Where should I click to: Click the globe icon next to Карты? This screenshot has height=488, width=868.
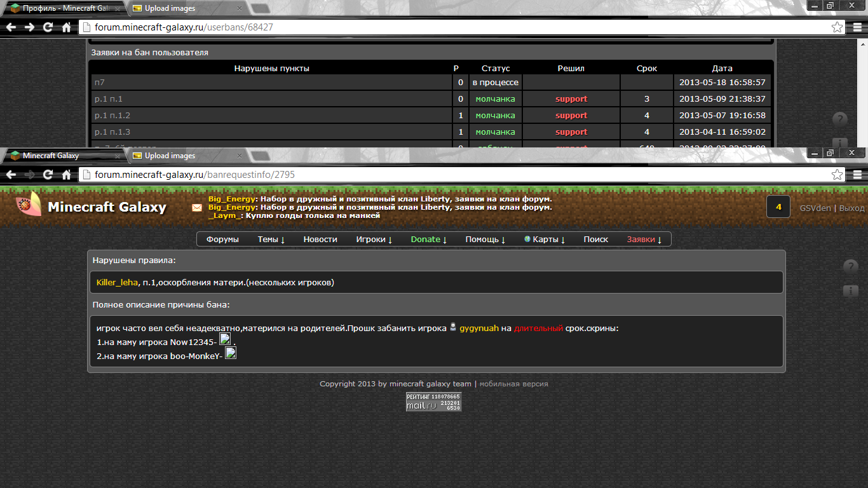point(527,239)
